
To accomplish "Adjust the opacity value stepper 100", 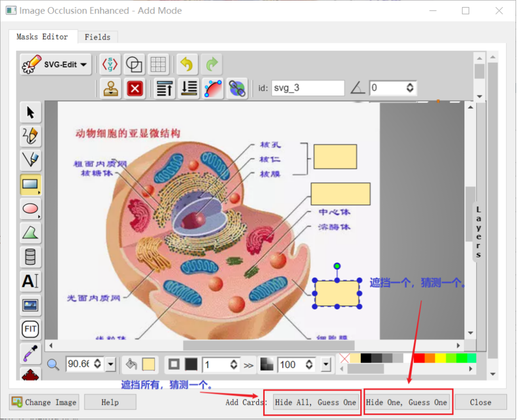I will 309,364.
